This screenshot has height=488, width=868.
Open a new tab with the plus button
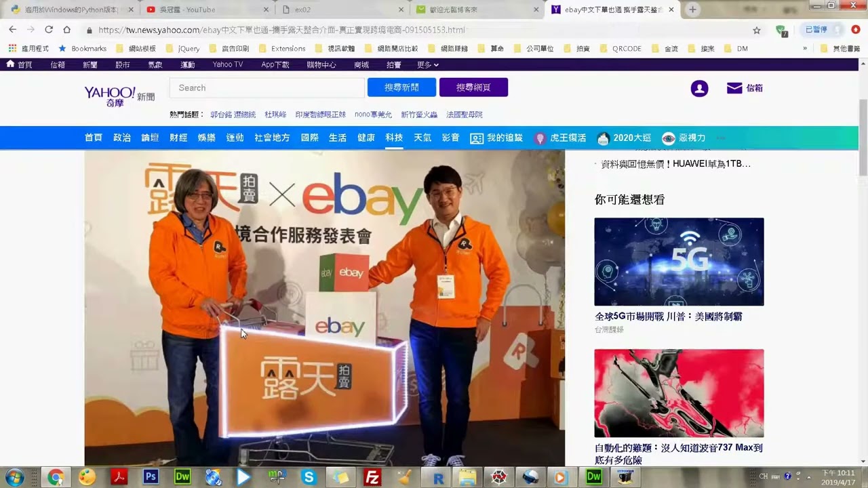[x=692, y=9]
